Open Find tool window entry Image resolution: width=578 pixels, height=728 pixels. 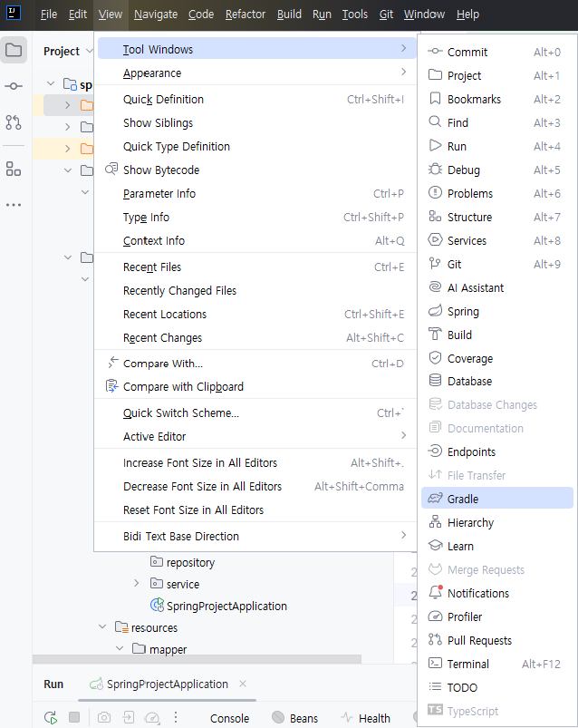[x=497, y=122]
